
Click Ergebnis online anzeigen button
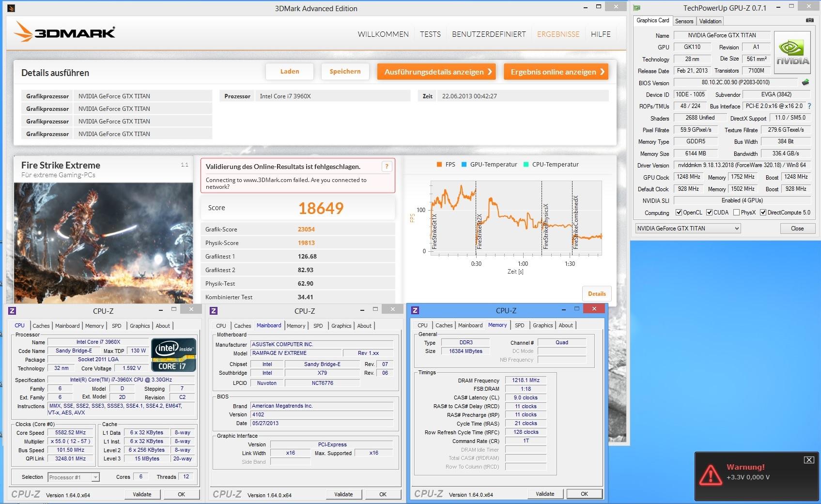556,72
